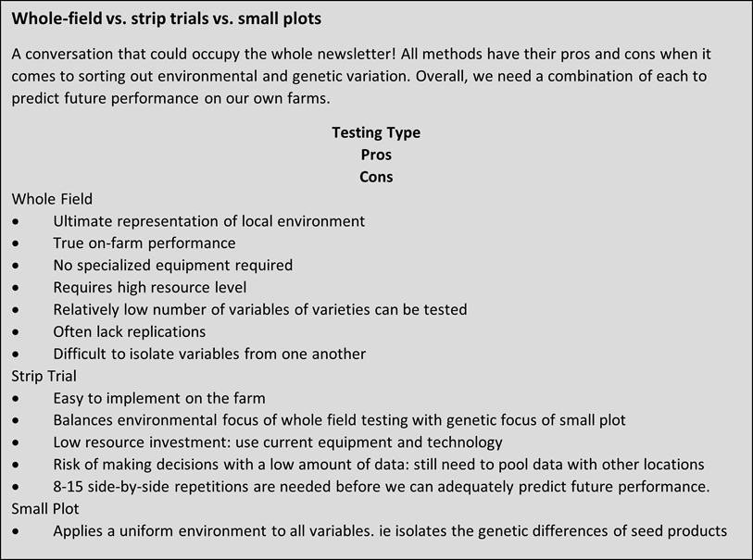753x560 pixels.
Task: Click 'No specialized equipment required' line
Action: coord(172,266)
